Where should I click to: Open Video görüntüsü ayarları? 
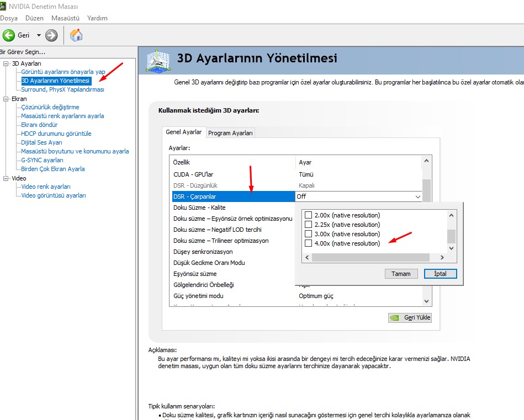(x=54, y=195)
